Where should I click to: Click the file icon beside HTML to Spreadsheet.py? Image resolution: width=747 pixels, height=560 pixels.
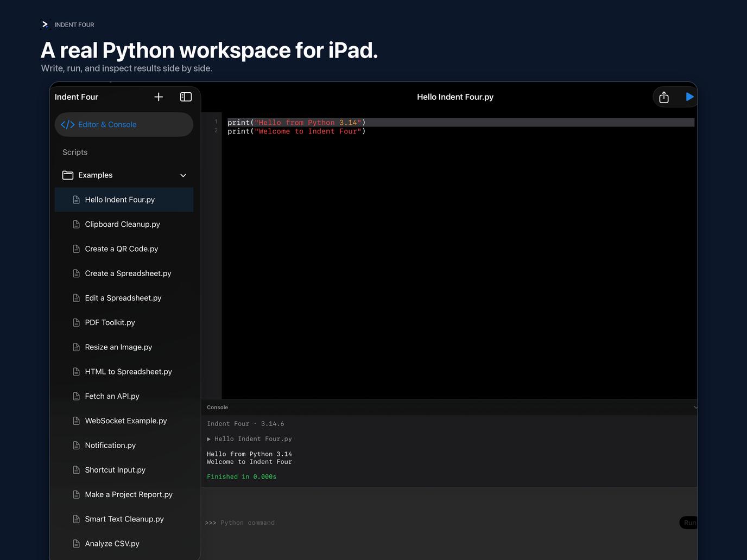(76, 372)
